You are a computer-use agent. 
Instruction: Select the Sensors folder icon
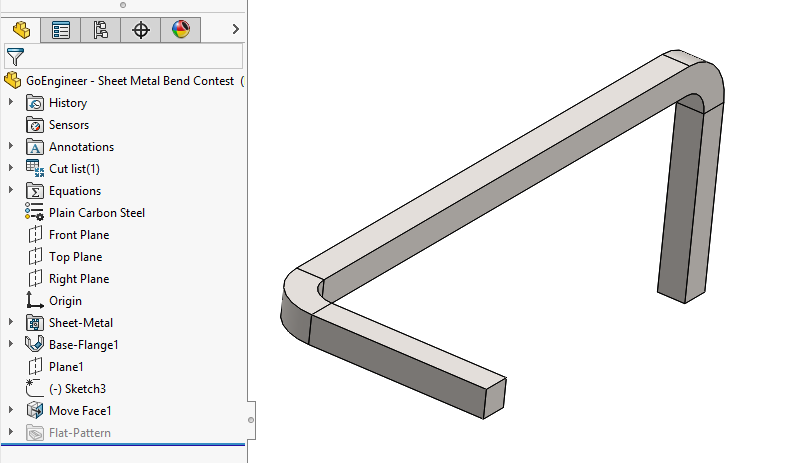tap(34, 125)
